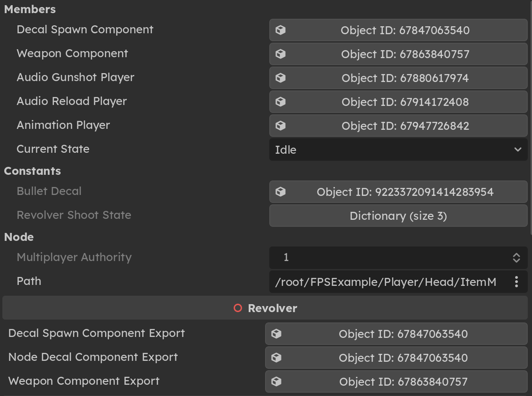This screenshot has width=532, height=396.
Task: Open Object ID 67880617974 for Audio Gunshot Player
Action: [398, 78]
